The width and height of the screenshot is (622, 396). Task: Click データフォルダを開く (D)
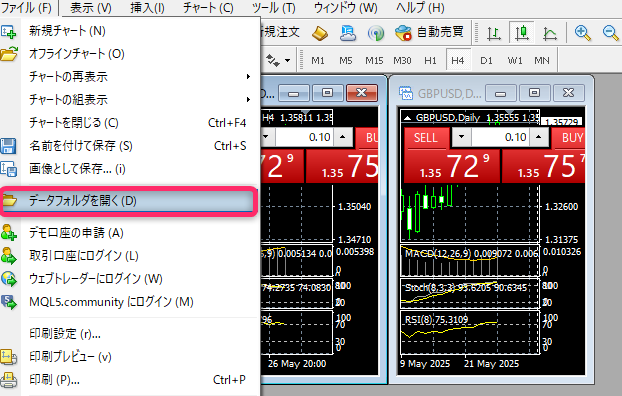click(128, 201)
